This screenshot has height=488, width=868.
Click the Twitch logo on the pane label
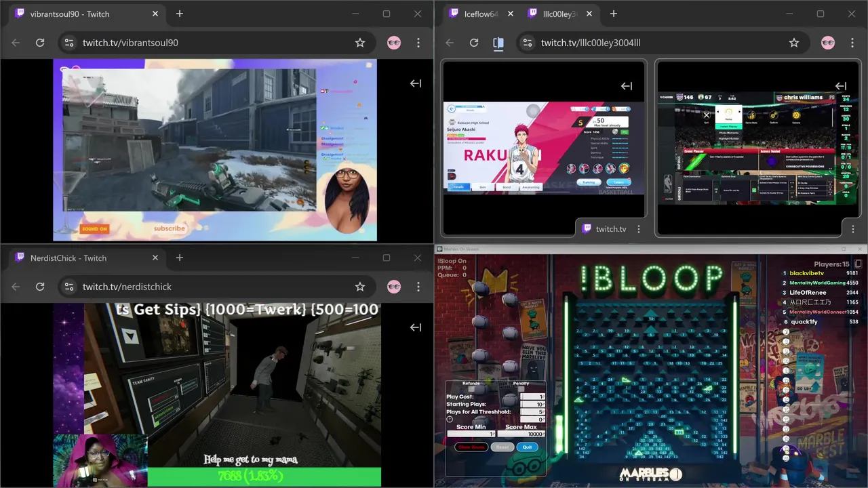(x=587, y=229)
